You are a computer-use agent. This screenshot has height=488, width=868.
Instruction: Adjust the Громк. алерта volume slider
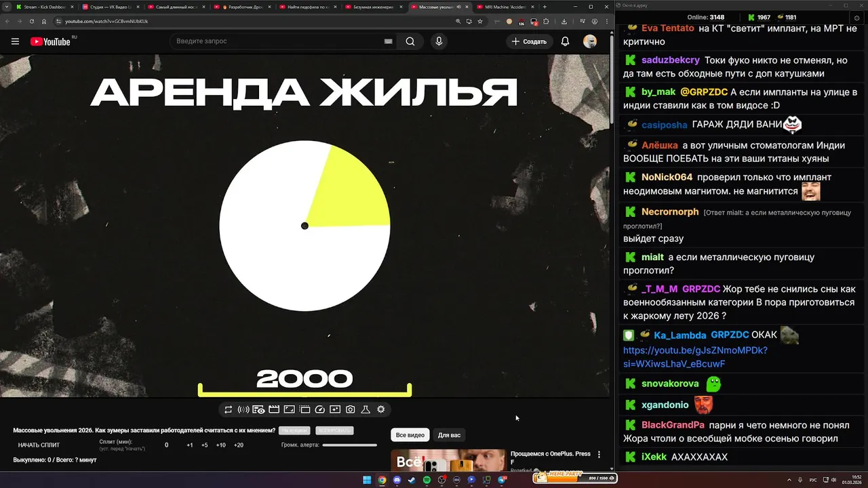pyautogui.click(x=349, y=445)
